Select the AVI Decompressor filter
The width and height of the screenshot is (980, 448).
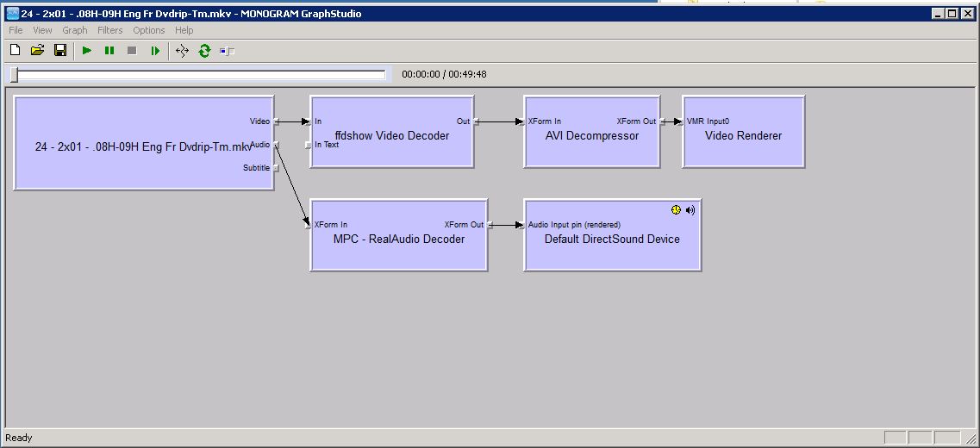coord(592,132)
